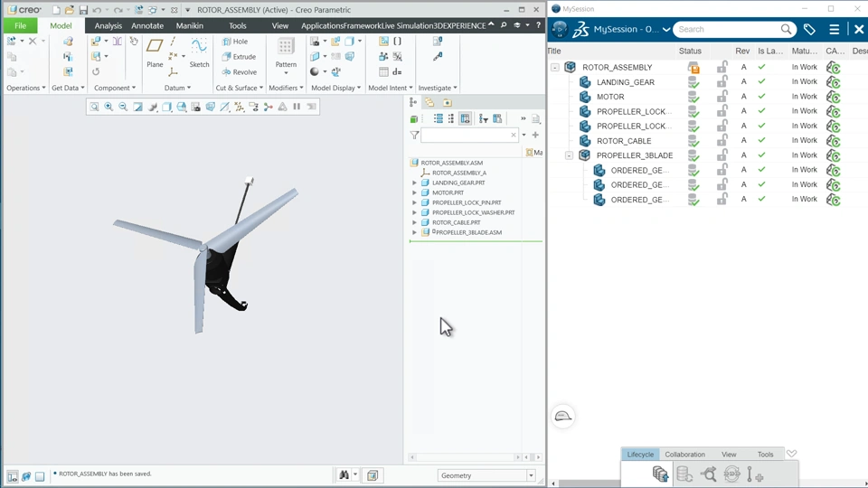This screenshot has width=868, height=488.
Task: Click the tag icon in MySession
Action: click(x=809, y=29)
